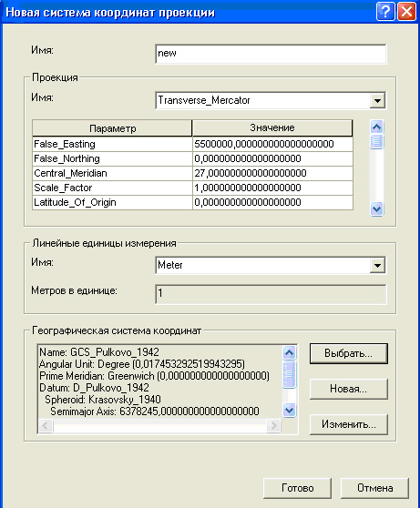The width and height of the screenshot is (420, 508).
Task: Click the horizontal scroll left arrow
Action: (46, 425)
